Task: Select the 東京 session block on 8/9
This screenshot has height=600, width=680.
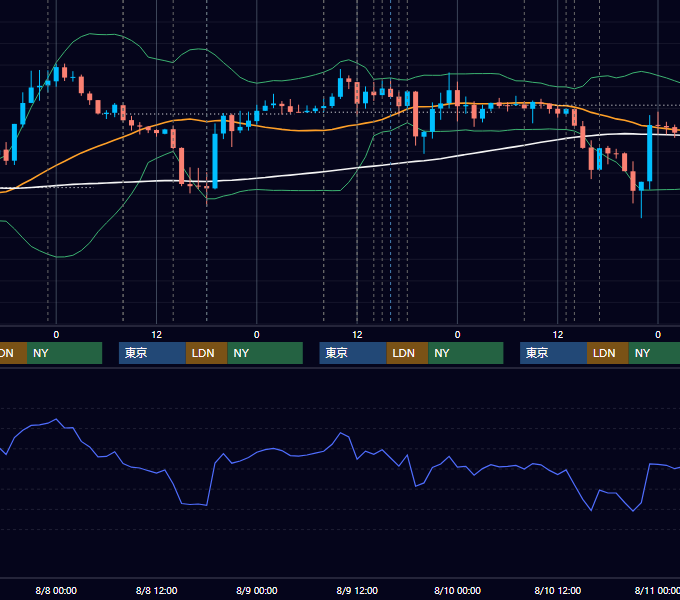Action: point(353,353)
